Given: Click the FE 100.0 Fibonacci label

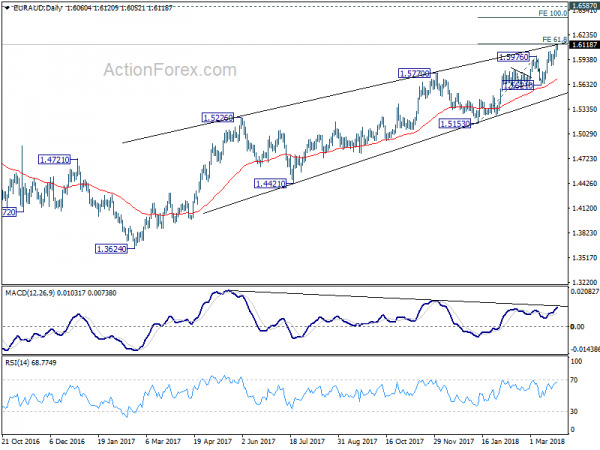Looking at the screenshot, I should 553,13.
